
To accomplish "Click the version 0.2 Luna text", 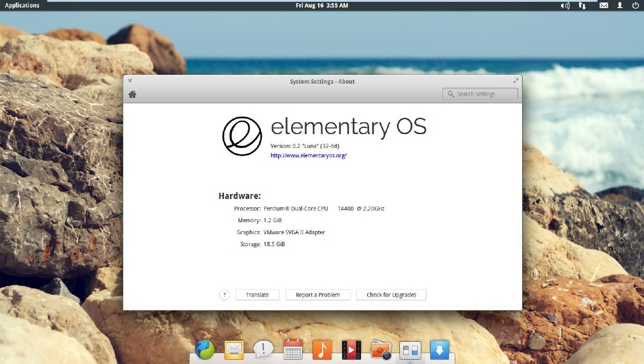I will 305,145.
